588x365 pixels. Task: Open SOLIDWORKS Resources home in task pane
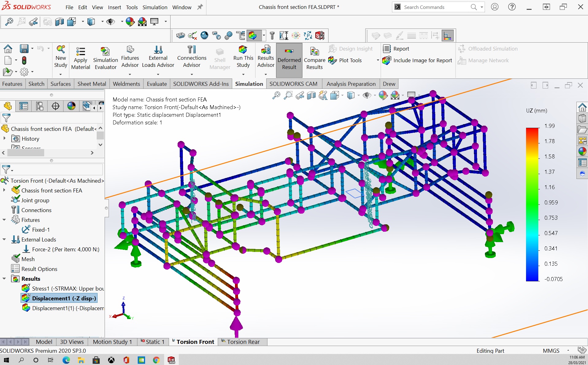(582, 107)
